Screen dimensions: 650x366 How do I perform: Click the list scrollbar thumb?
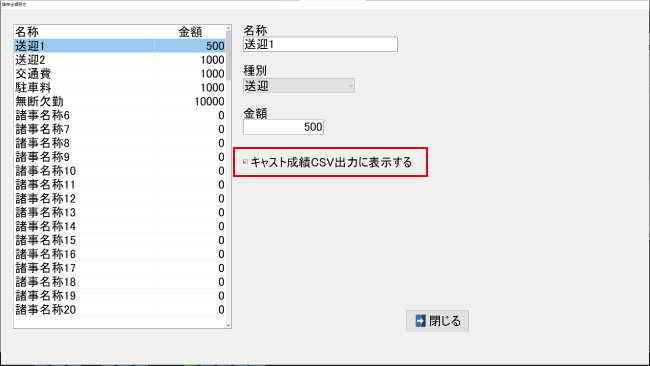pyautogui.click(x=228, y=55)
